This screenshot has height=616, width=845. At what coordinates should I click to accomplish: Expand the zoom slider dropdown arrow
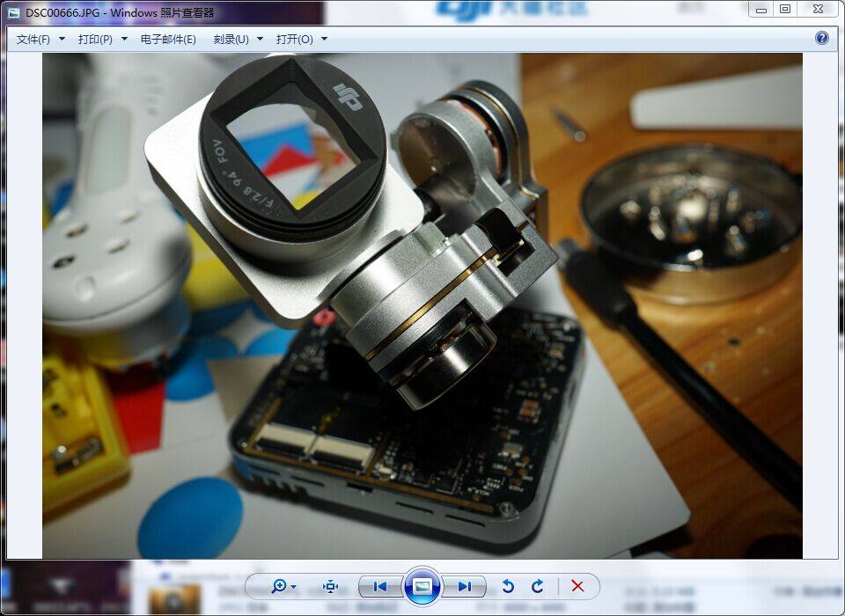tap(294, 586)
